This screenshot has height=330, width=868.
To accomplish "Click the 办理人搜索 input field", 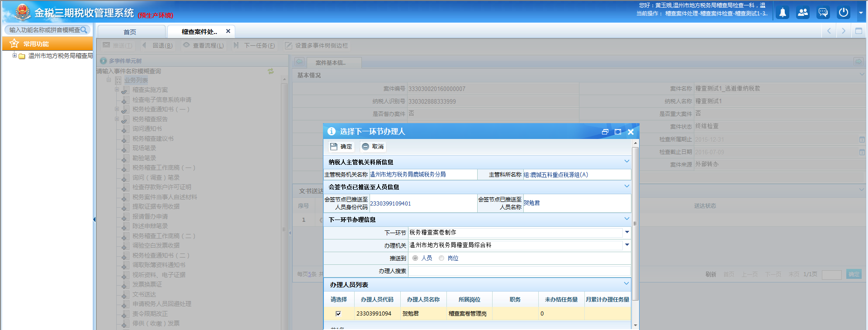I will pos(519,271).
